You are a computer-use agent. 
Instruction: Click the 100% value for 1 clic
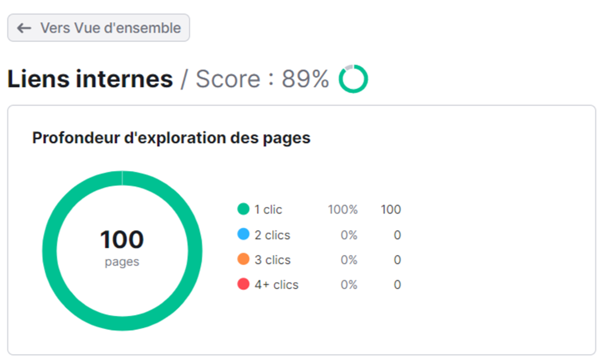click(343, 210)
